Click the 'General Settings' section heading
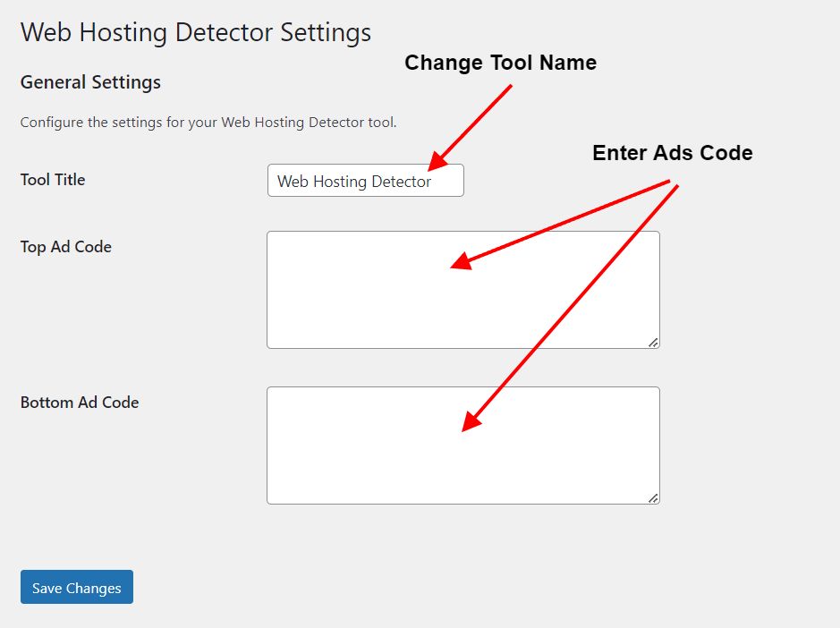This screenshot has height=628, width=840. (x=90, y=82)
